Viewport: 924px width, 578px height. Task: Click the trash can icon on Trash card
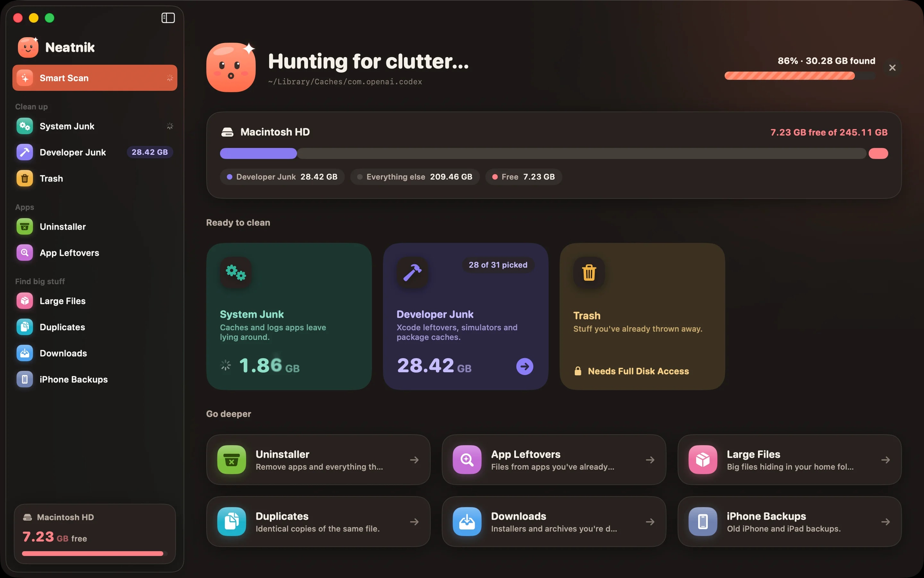(589, 273)
